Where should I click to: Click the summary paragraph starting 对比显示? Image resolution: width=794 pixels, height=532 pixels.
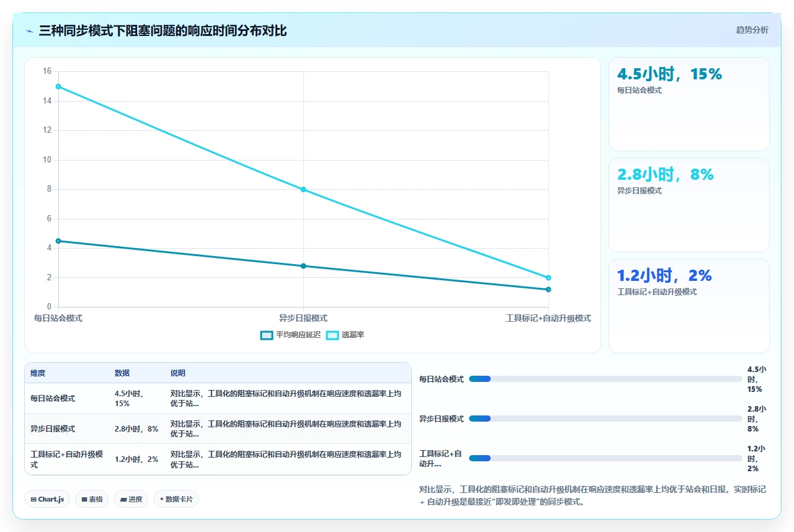point(593,495)
